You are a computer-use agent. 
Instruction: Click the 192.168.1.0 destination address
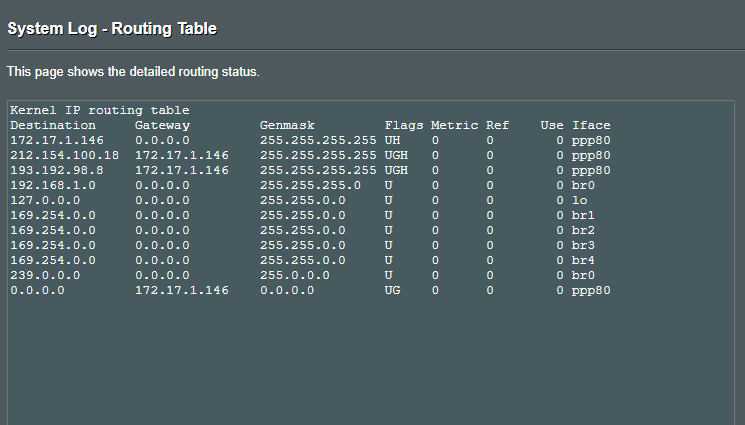[x=53, y=185]
